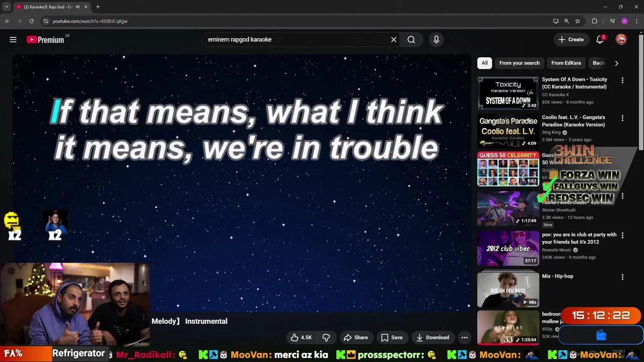Open the 2012 club vibes thumbnail
This screenshot has width=644, height=362.
[508, 248]
